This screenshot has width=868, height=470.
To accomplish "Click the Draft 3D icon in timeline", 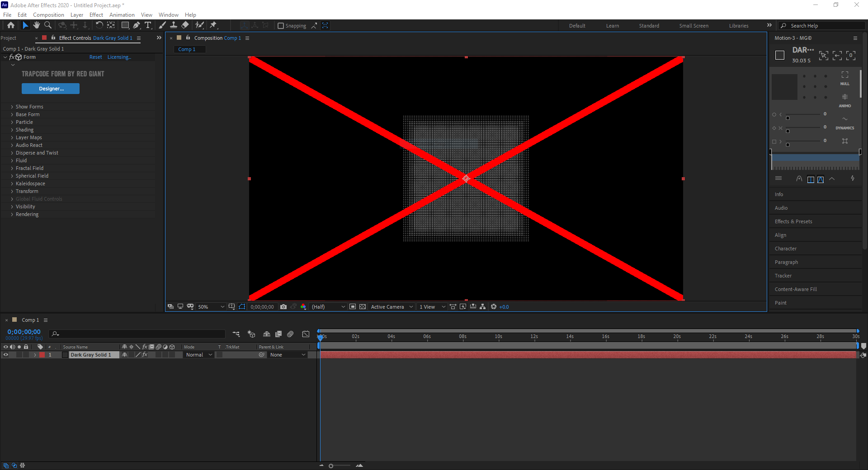I will pyautogui.click(x=251, y=334).
